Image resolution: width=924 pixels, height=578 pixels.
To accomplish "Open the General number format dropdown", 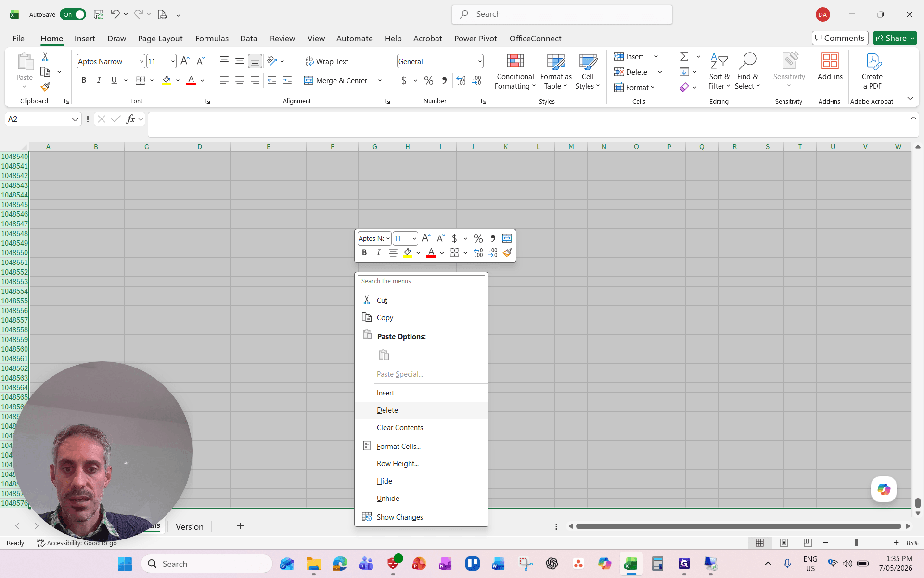I will click(480, 61).
